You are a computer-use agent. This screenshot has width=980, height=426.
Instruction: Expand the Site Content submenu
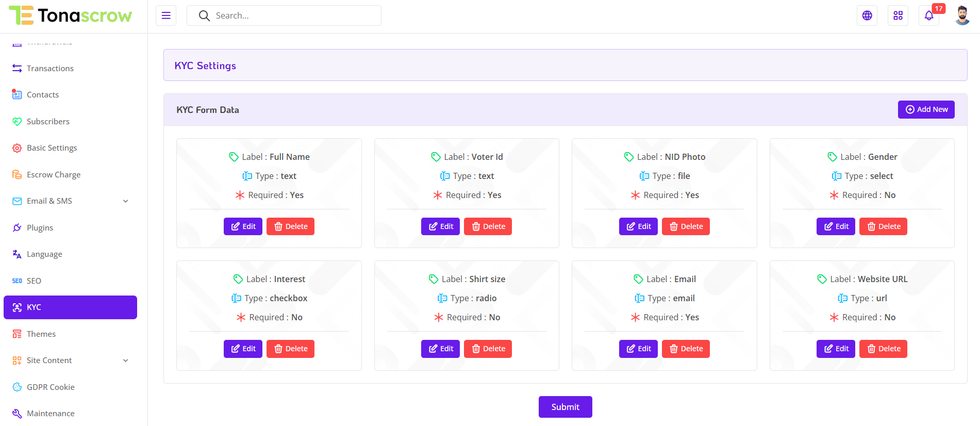pyautogui.click(x=125, y=361)
